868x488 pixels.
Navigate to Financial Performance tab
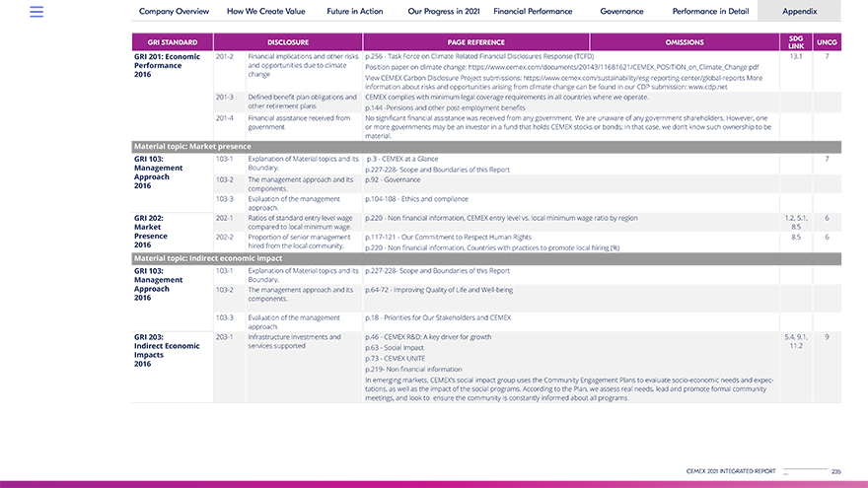[533, 11]
